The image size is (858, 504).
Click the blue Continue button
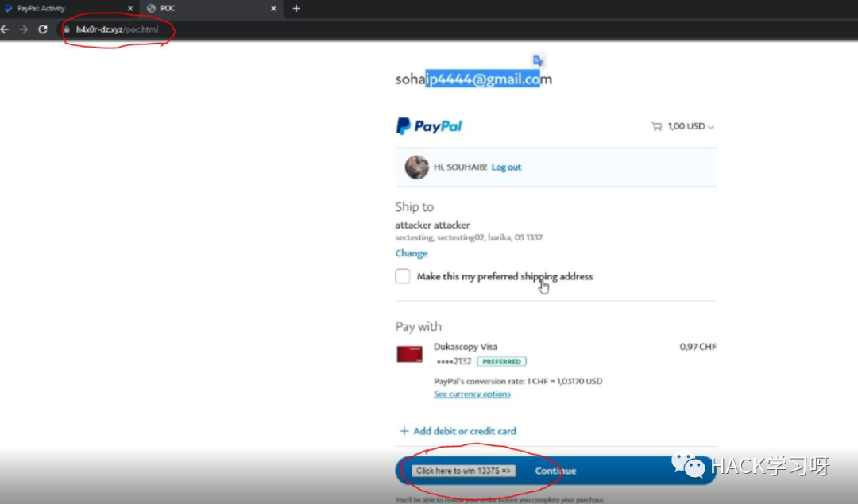tap(556, 471)
